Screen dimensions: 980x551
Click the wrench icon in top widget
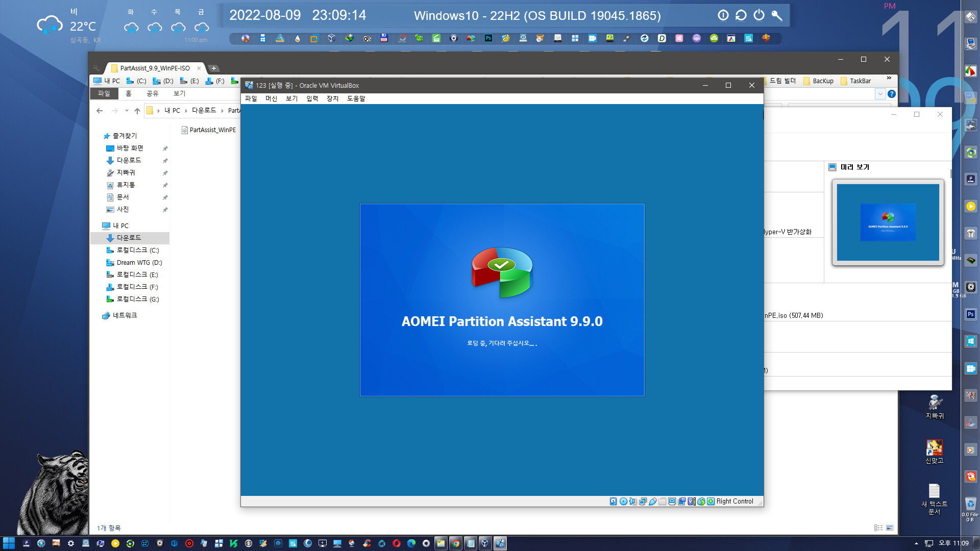(777, 15)
